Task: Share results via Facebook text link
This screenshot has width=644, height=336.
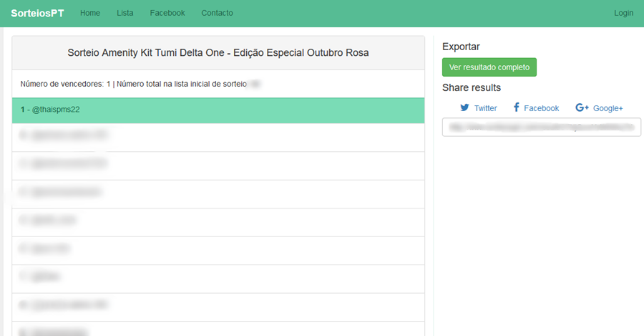Action: coord(541,108)
